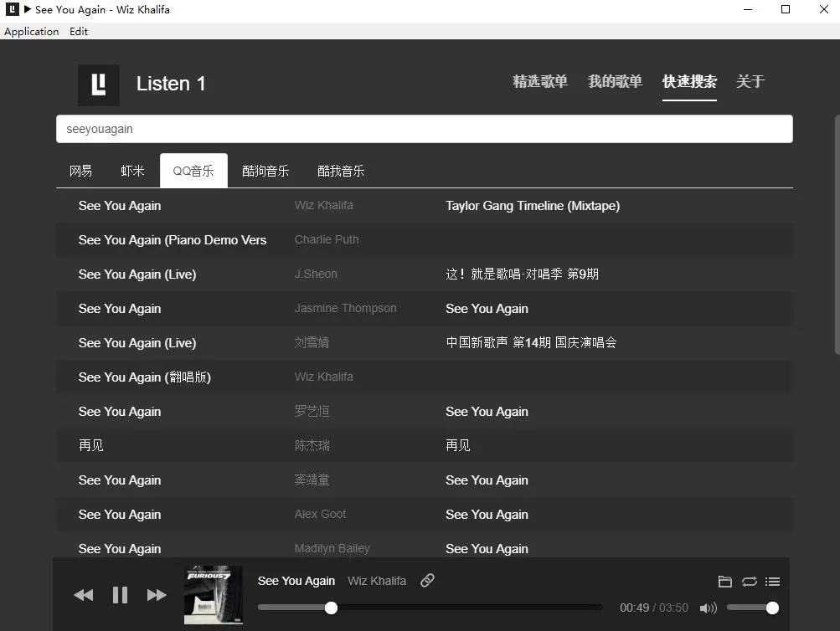
Task: Open album 这！就是歌唱·对唱季 第9期
Action: pyautogui.click(x=523, y=274)
